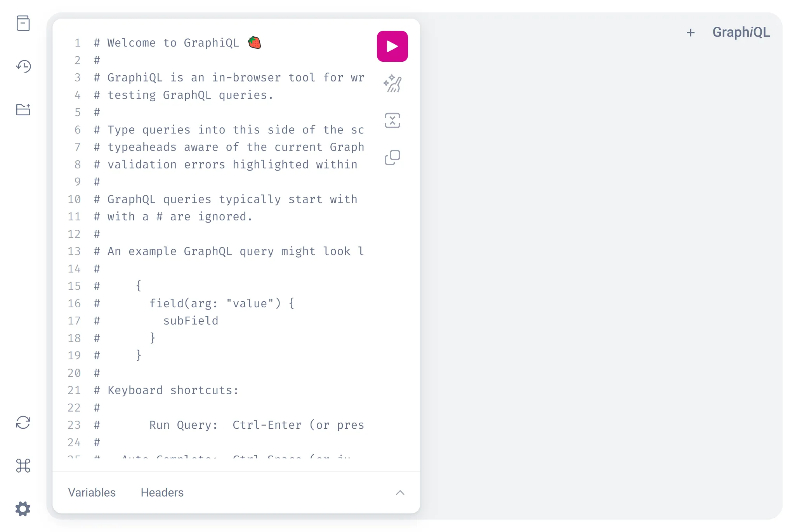Switch to the Headers tab
Screen dimensions: 795x532
click(x=162, y=492)
